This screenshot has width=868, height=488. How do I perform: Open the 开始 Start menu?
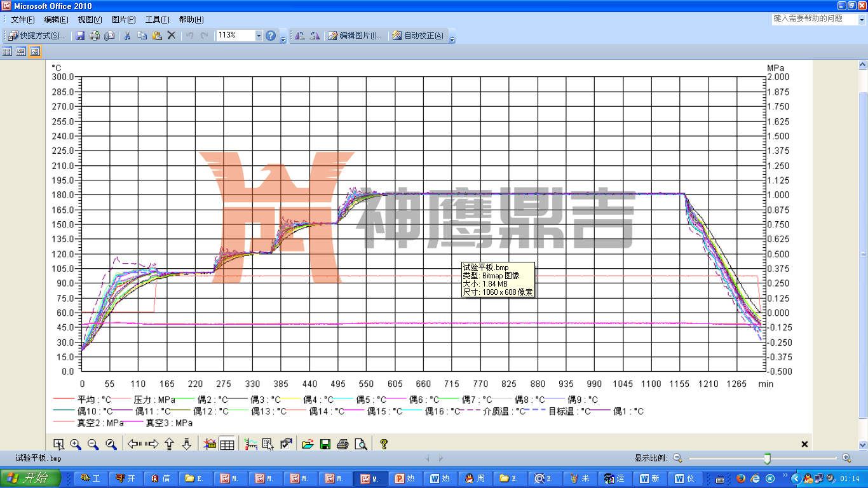pos(31,478)
